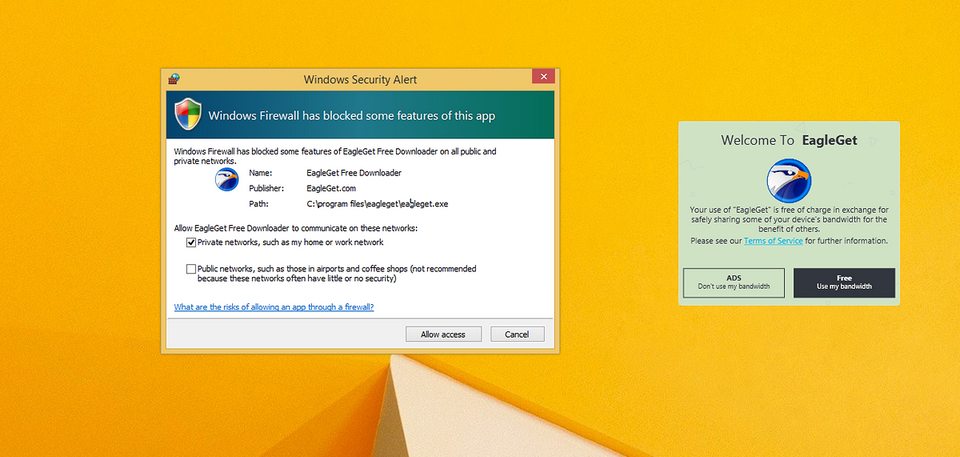Click the name EagleGet Free Downloader
The image size is (960, 457).
[354, 173]
